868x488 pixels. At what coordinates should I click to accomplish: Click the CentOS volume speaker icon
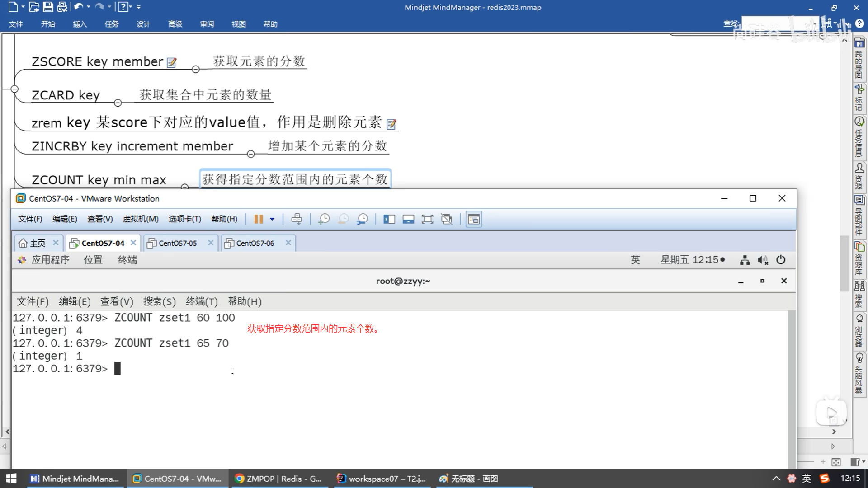763,260
